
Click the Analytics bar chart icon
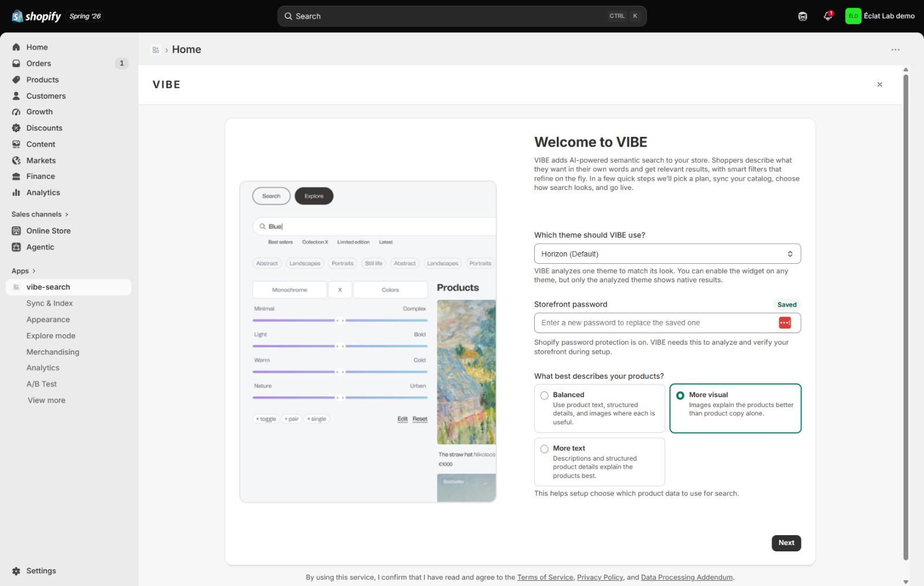16,193
